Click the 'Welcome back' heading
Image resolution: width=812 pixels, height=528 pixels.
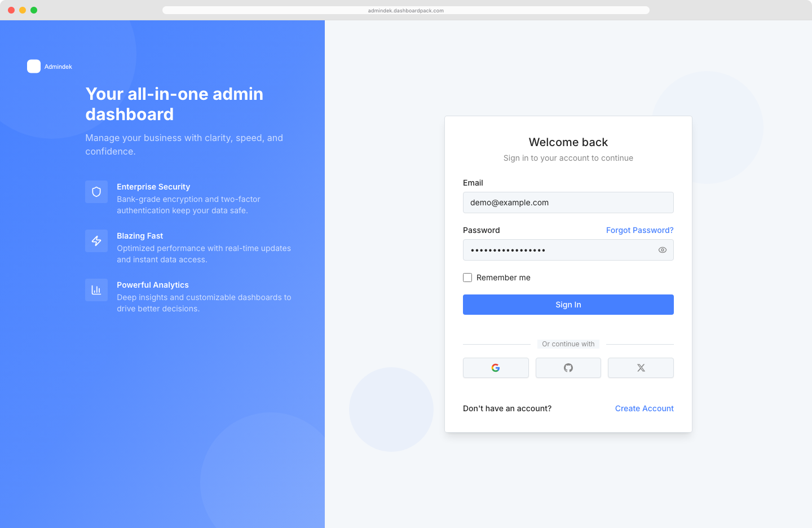pos(568,142)
